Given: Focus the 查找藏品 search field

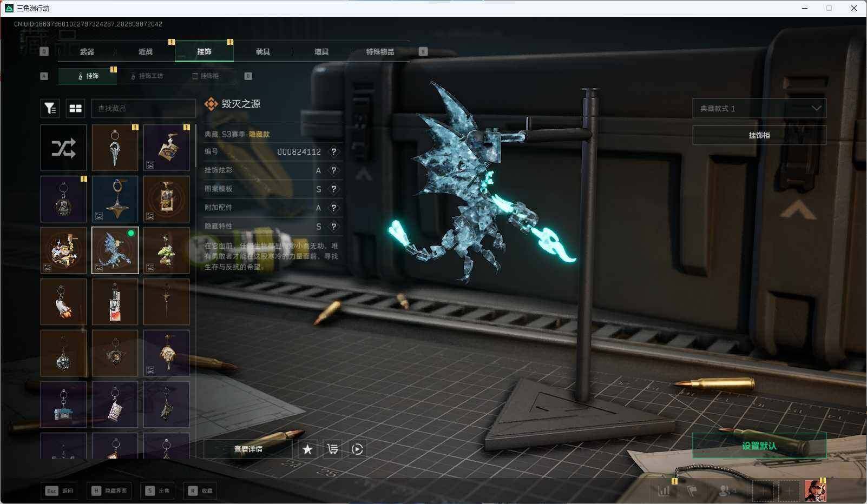Looking at the screenshot, I should click(x=143, y=108).
